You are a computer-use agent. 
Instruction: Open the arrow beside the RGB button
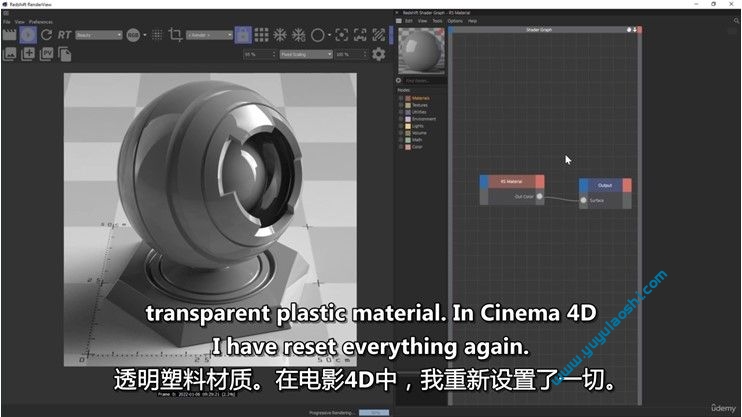click(145, 35)
